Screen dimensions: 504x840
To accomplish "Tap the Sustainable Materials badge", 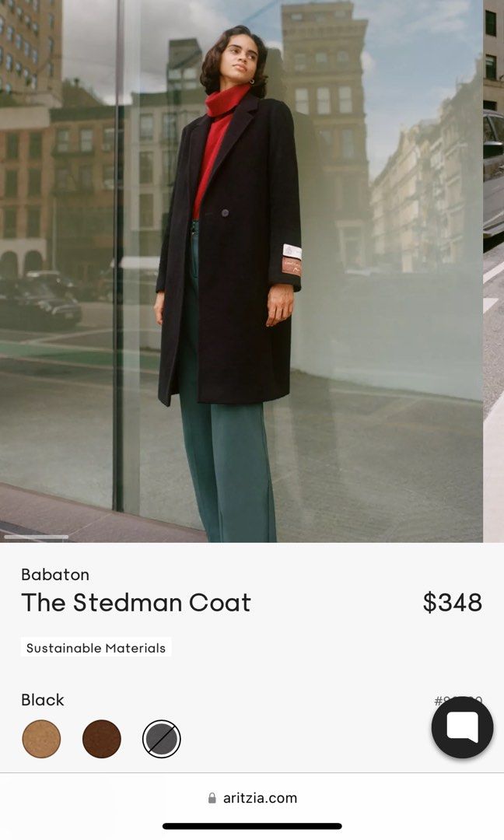I will click(x=96, y=647).
